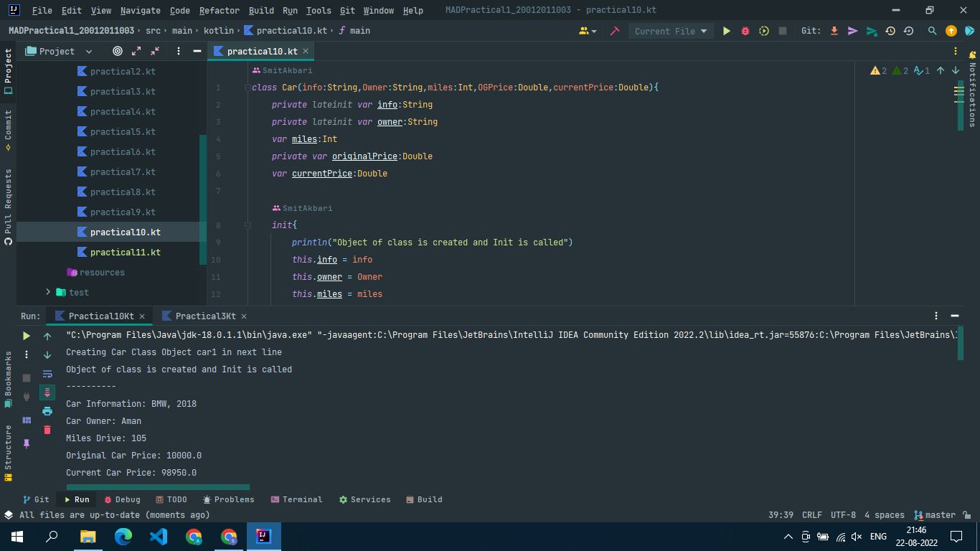
Task: Click the Git update project arrow
Action: 834,31
